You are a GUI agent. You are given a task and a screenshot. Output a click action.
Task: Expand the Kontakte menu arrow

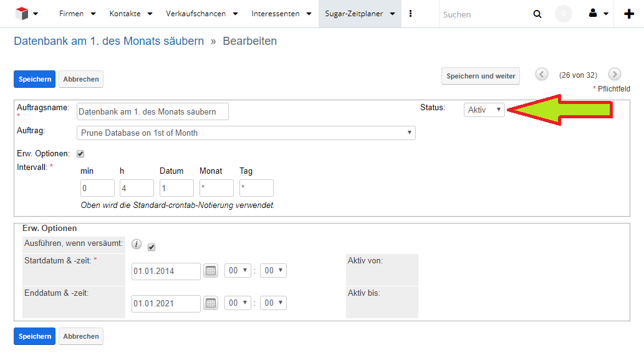tap(150, 14)
